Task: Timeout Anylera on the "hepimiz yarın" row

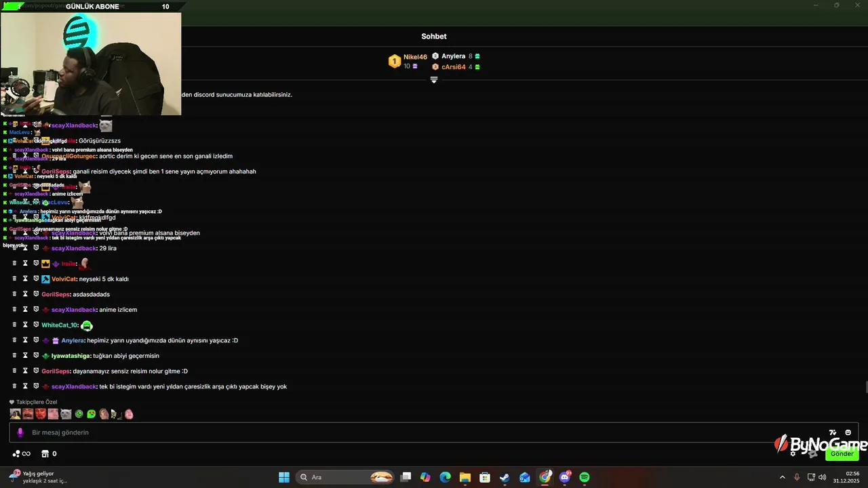Action: 25,340
